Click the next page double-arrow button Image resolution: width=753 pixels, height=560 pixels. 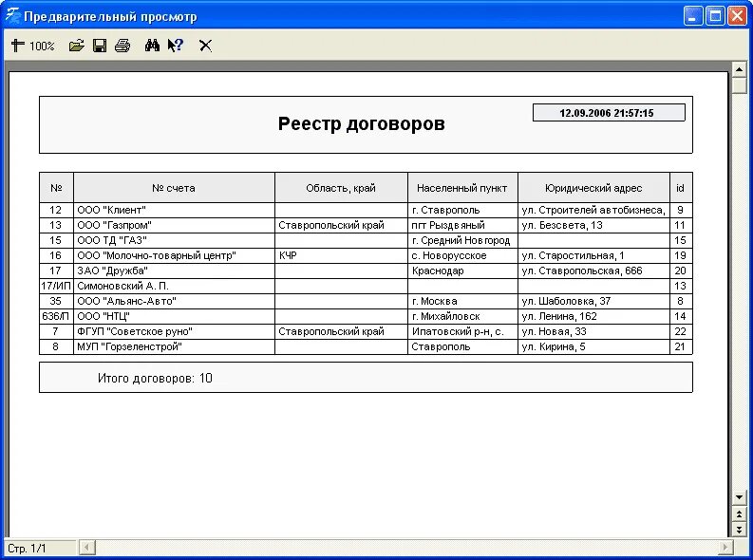[x=739, y=530]
